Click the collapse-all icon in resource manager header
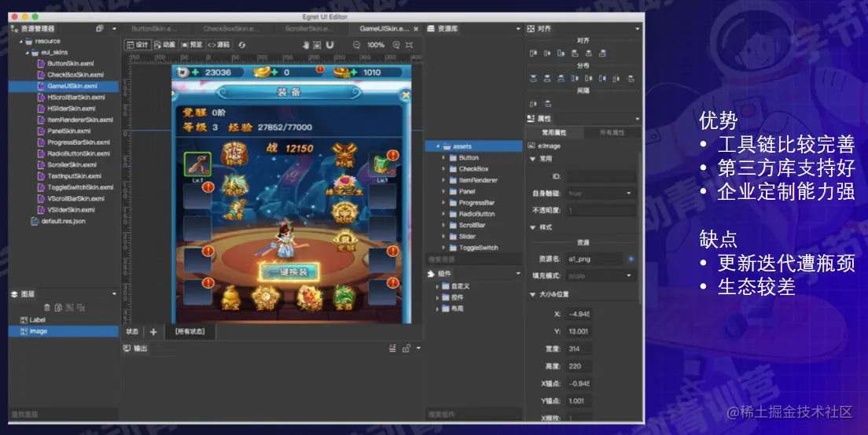Screen dimensions: 868x435 coord(100,29)
